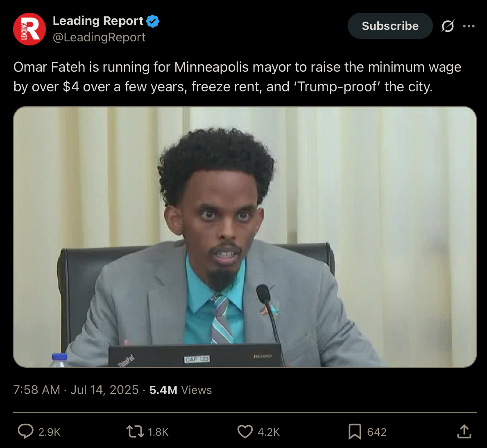
Task: Repost with the retweet arrows icon
Action: [135, 432]
